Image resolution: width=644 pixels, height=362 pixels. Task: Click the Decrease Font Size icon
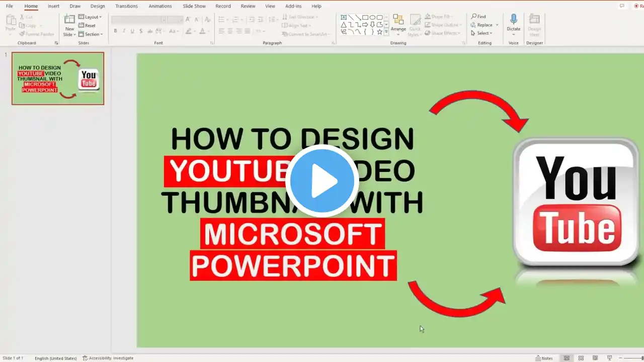(196, 20)
